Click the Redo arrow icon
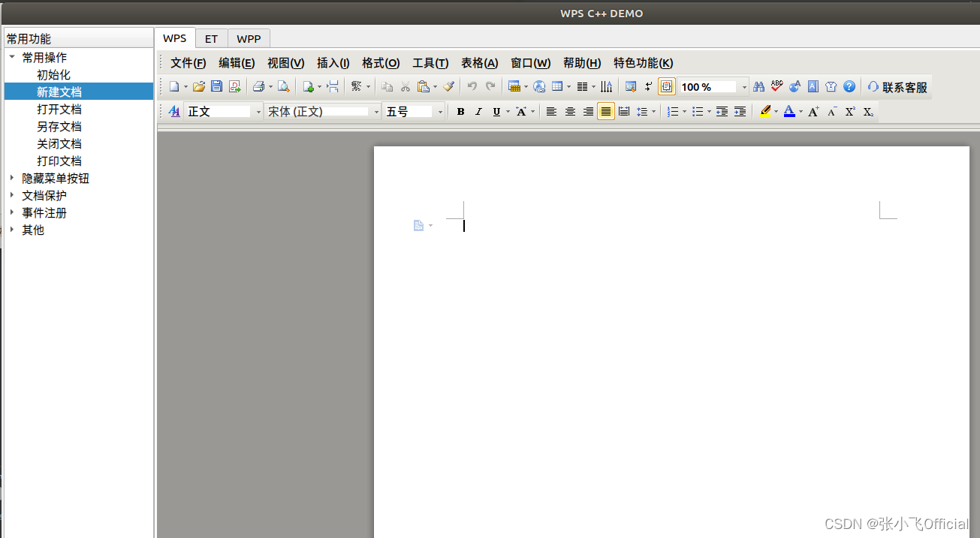 click(490, 86)
